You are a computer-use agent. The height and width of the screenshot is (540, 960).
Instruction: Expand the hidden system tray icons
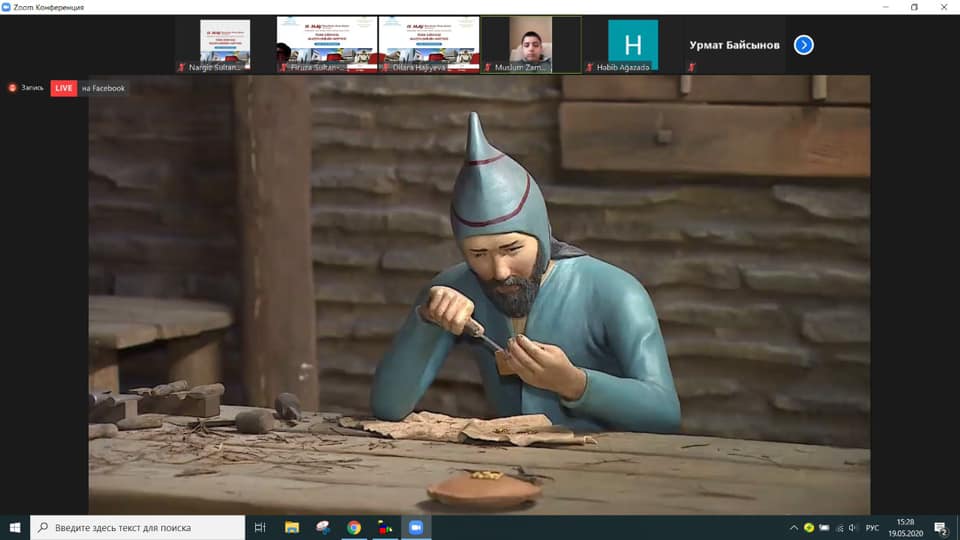[x=793, y=528]
